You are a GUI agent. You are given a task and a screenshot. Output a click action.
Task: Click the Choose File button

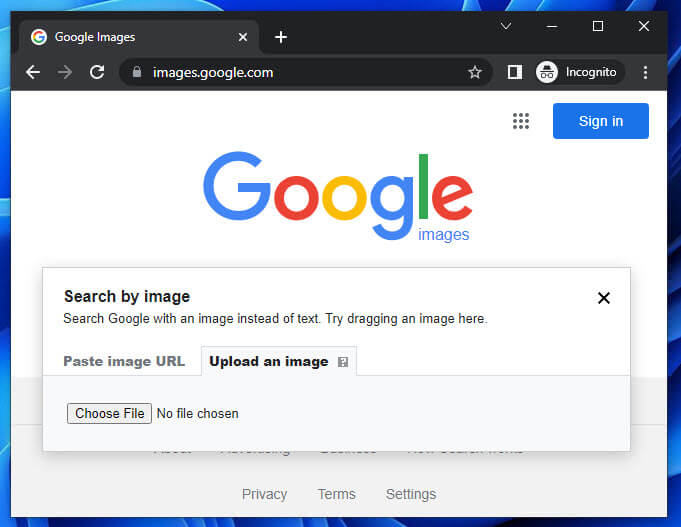[x=109, y=413]
